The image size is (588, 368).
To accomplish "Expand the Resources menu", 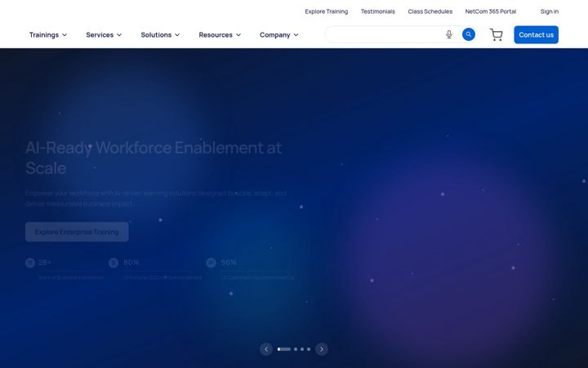I will (220, 35).
